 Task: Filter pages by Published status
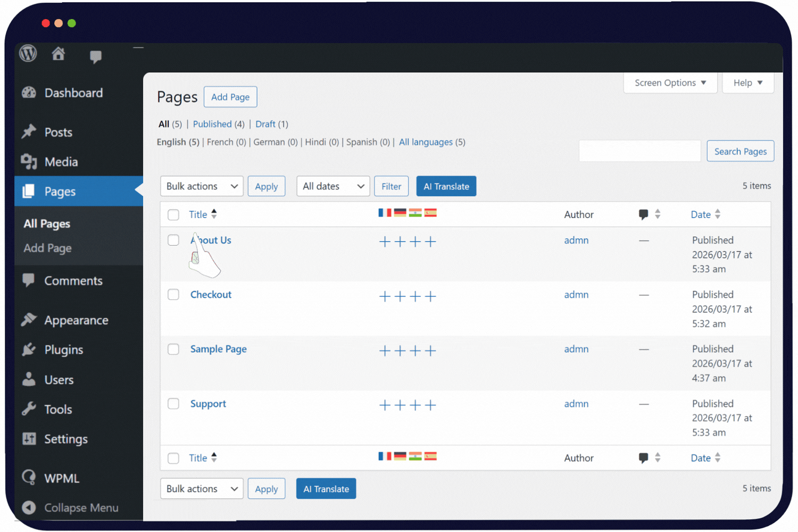[212, 124]
